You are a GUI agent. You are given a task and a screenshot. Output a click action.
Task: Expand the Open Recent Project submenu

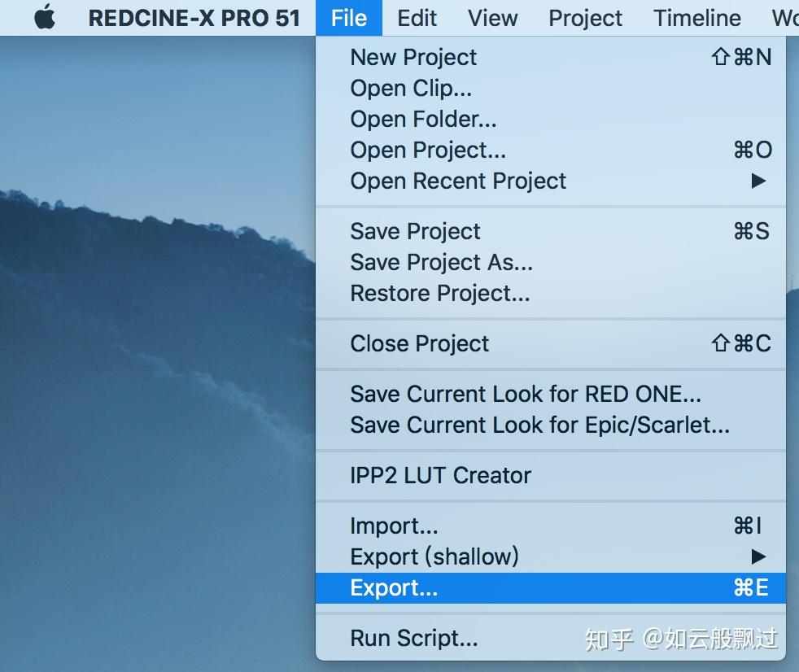click(458, 181)
